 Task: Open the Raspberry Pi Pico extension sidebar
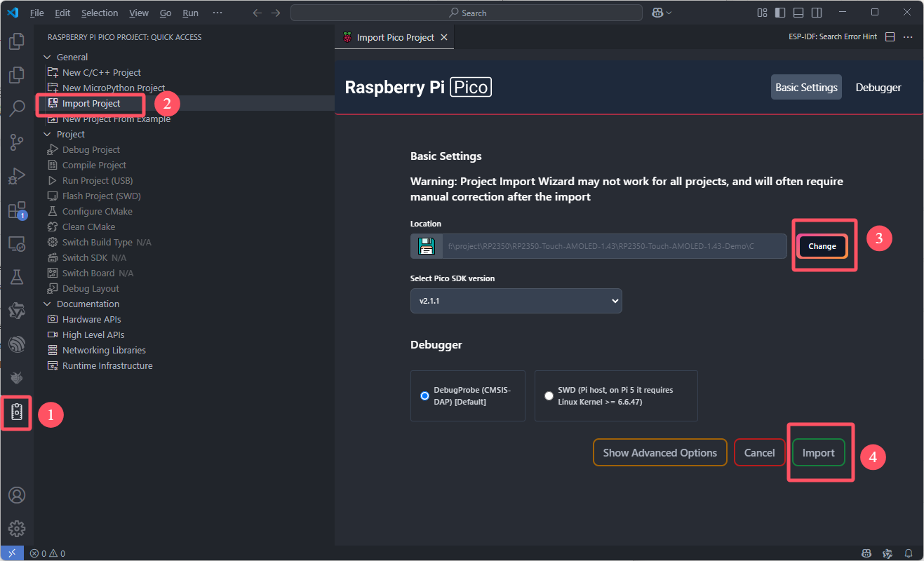(17, 413)
